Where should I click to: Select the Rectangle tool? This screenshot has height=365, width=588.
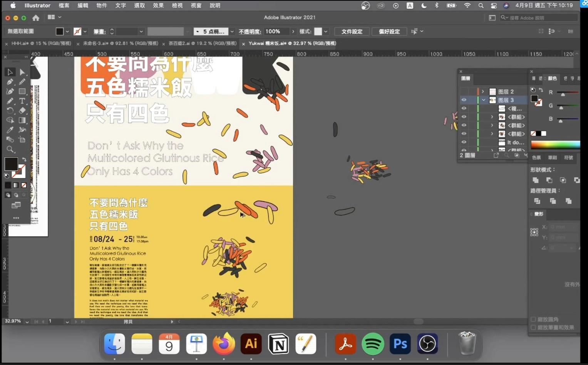(22, 91)
